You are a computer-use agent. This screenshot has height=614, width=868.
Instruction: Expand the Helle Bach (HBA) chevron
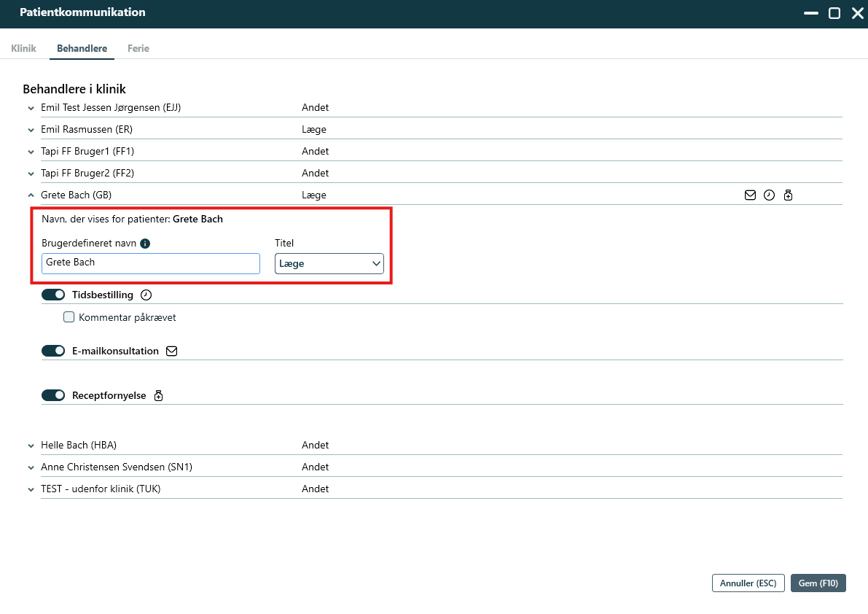coord(31,446)
